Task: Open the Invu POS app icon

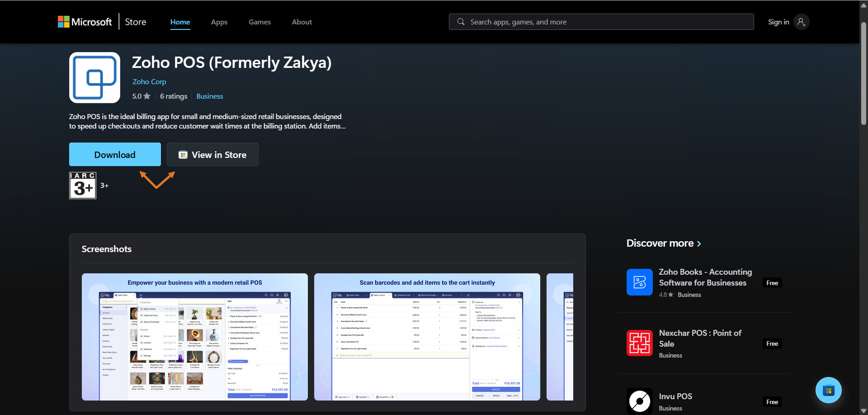Action: 639,401
